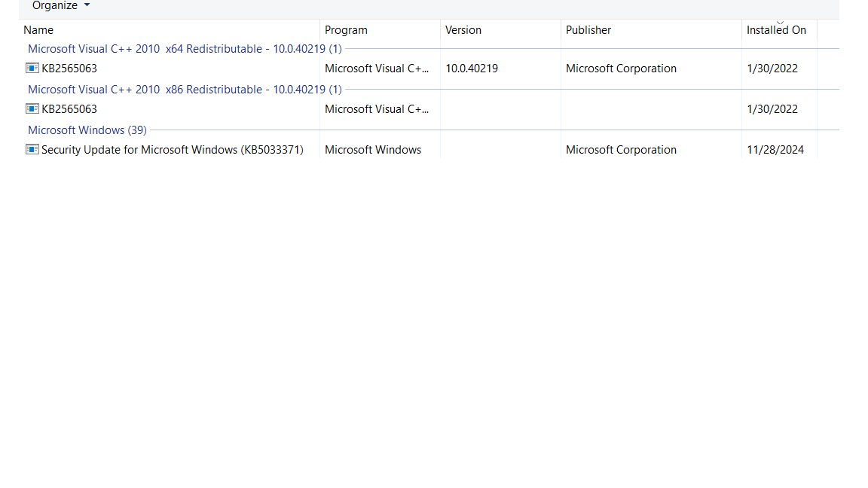The height and width of the screenshot is (488, 868).
Task: Click the version value 10.0.40219 cell
Action: 471,69
